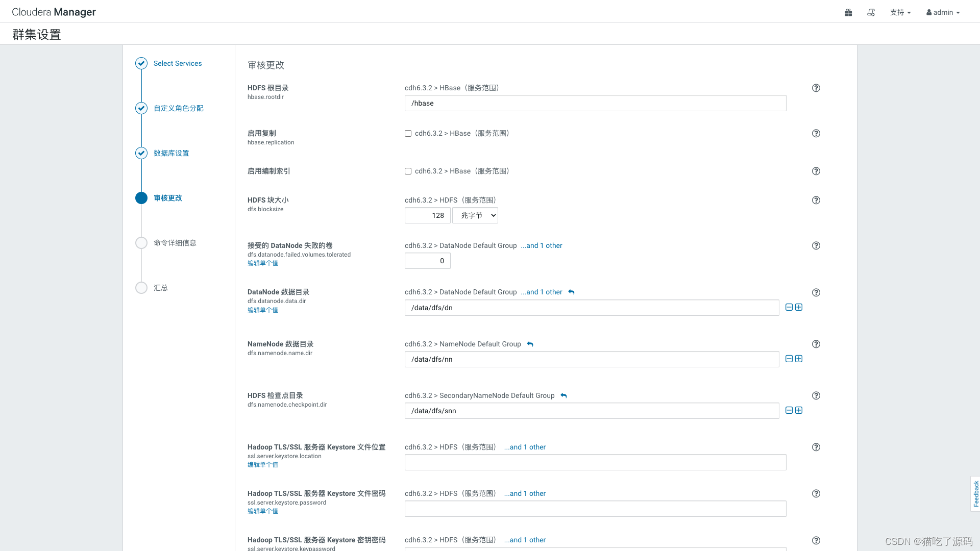Click the parcels gift box icon in header
Image resolution: width=980 pixels, height=551 pixels.
[848, 12]
